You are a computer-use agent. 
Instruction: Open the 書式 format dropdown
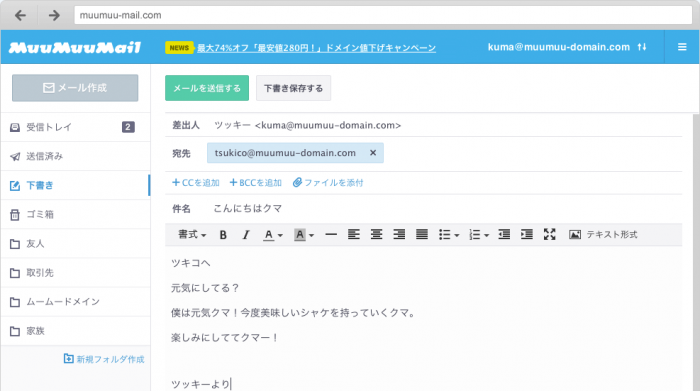coord(192,234)
